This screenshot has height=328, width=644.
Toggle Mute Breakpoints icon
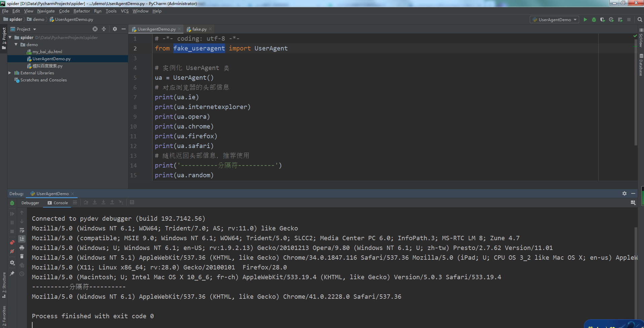click(x=12, y=251)
